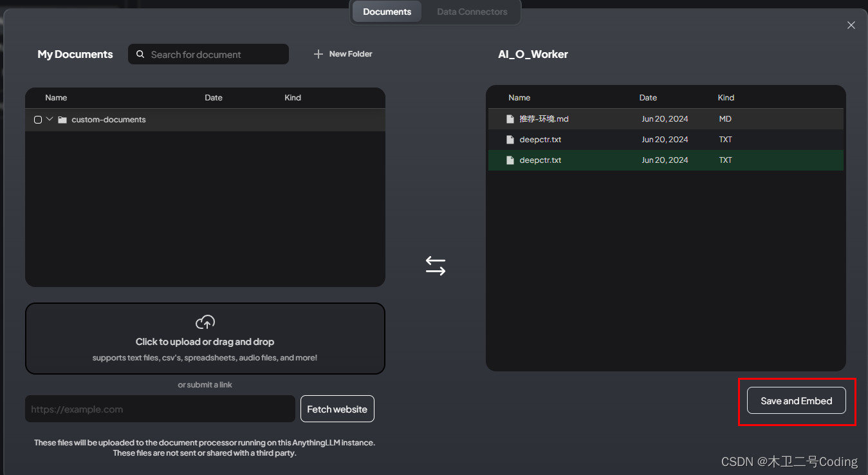Click Date header in My Documents
Screen dimensions: 868x475
[x=214, y=98]
